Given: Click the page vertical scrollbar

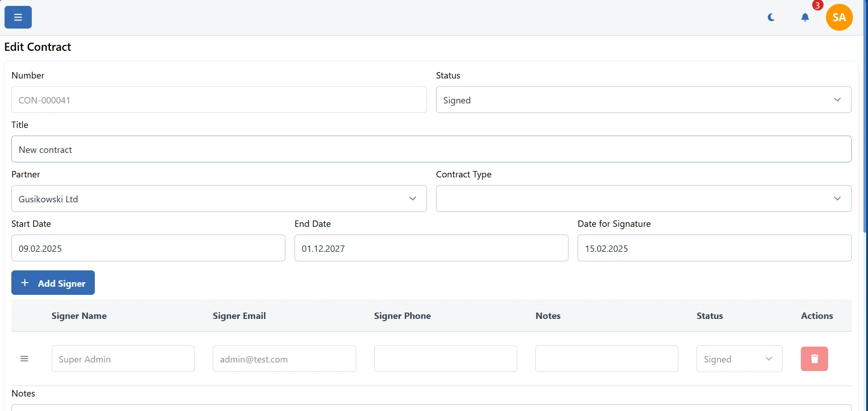Looking at the screenshot, I should click(865, 136).
